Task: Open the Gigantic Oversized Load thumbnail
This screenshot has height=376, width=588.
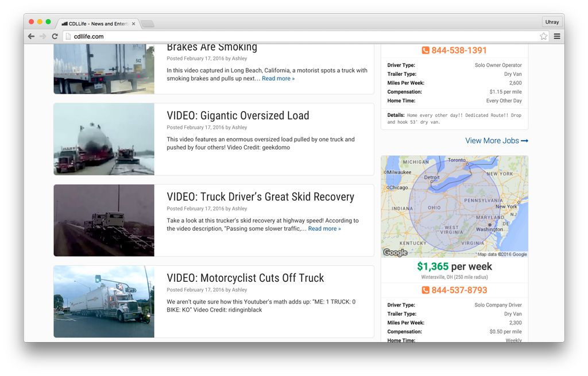Action: click(104, 139)
